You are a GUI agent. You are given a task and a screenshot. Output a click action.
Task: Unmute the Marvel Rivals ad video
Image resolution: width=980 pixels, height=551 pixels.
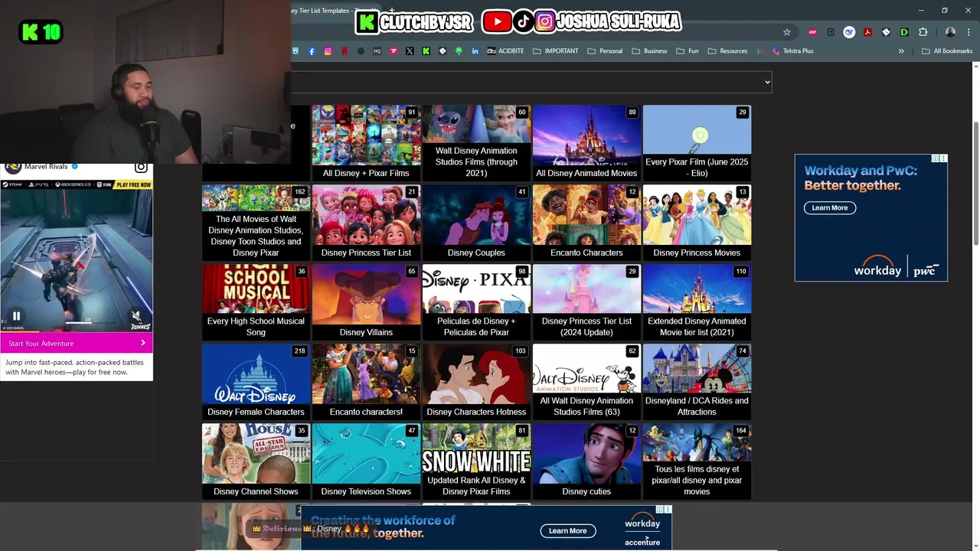click(136, 316)
